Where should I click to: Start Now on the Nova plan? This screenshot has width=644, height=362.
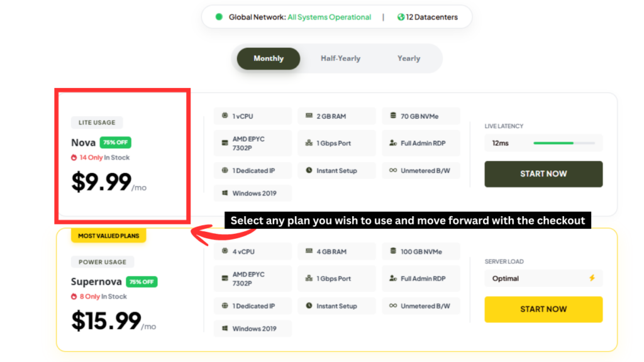tap(543, 174)
